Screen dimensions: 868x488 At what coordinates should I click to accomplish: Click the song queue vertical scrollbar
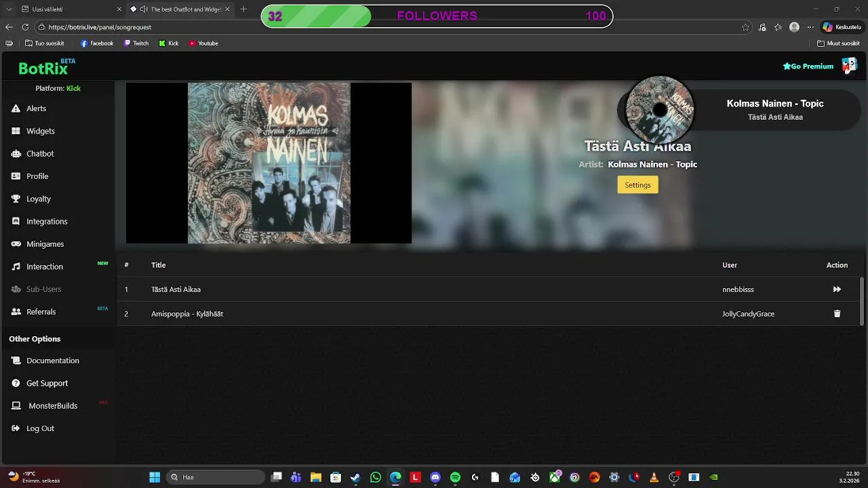[863, 302]
